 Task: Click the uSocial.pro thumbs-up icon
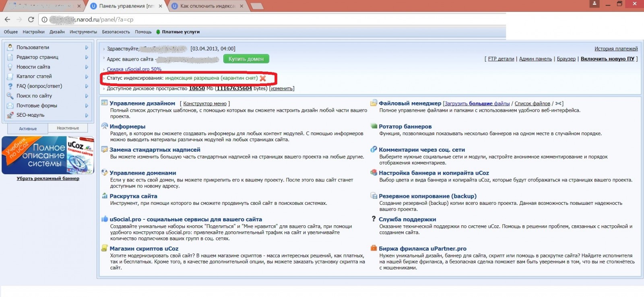(105, 219)
